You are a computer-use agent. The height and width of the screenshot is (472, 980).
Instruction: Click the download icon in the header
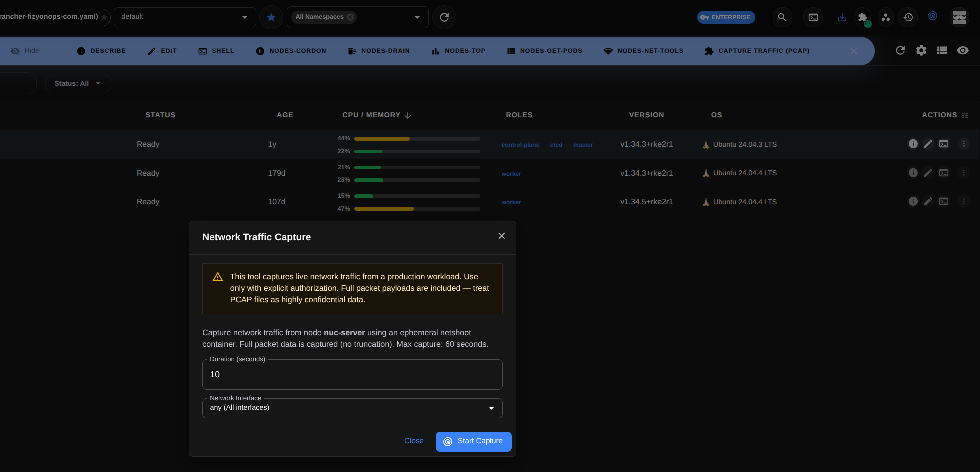pos(842,17)
